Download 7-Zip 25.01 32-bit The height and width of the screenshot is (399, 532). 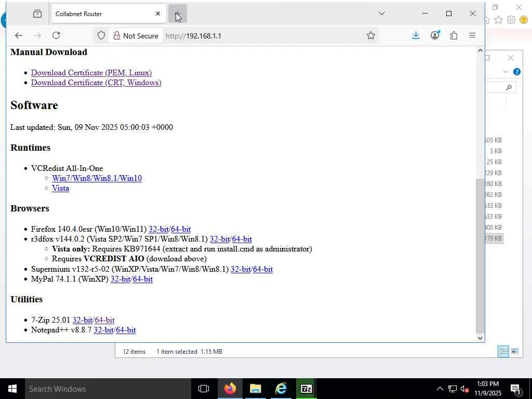83,320
